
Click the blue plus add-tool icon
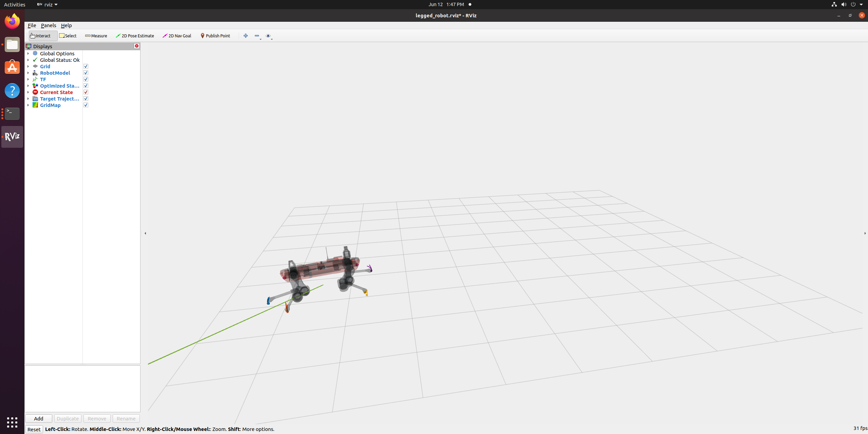[246, 36]
